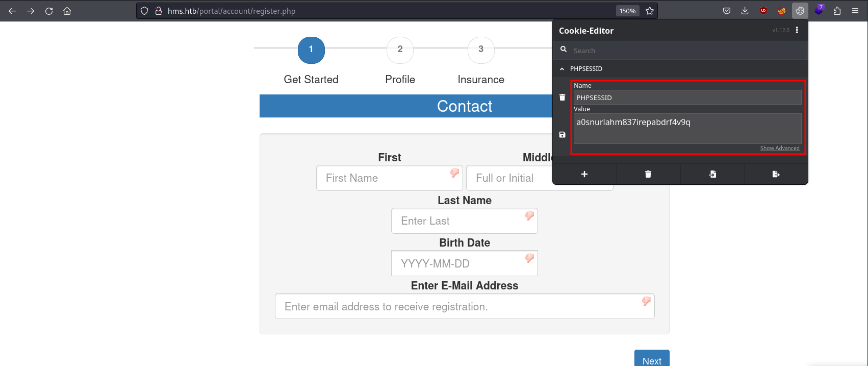The height and width of the screenshot is (366, 868).
Task: Click the validation icon in the email field
Action: [x=646, y=301]
